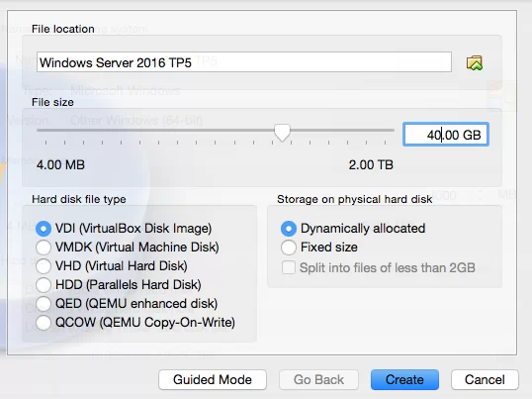Click the folder icon to choose file location
Image resolution: width=532 pixels, height=399 pixels.
pos(475,62)
